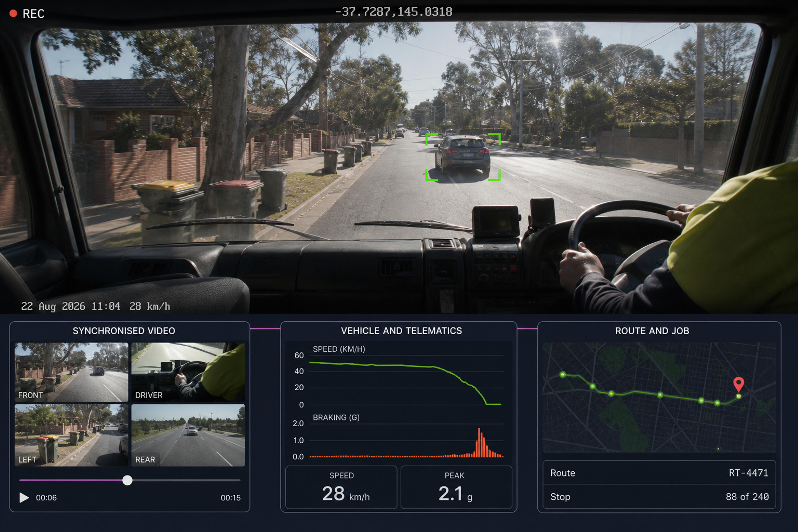Click the red REC indicator dot

(13, 14)
